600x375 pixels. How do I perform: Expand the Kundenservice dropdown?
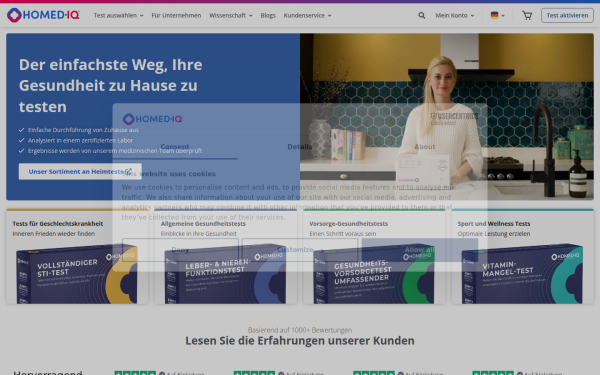[307, 15]
